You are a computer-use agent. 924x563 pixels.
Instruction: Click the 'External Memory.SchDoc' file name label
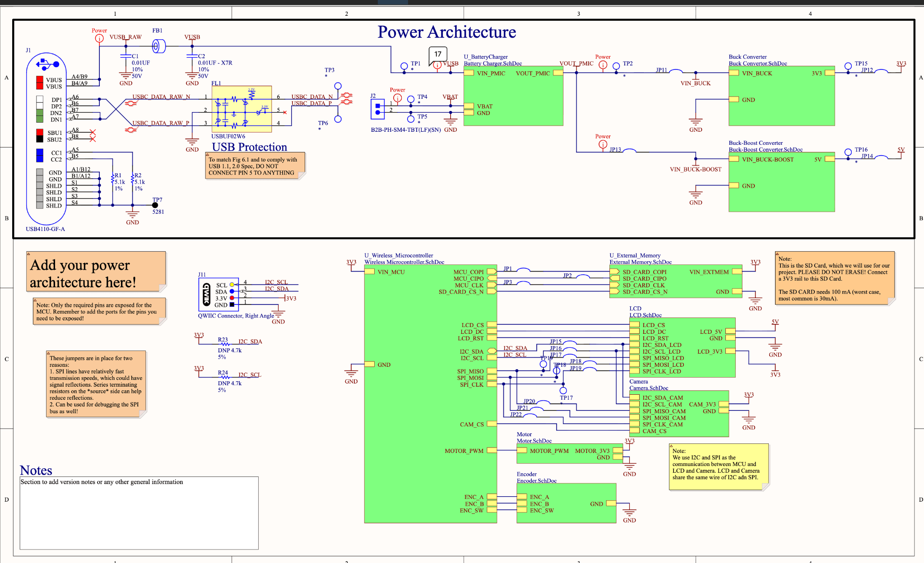coord(640,262)
